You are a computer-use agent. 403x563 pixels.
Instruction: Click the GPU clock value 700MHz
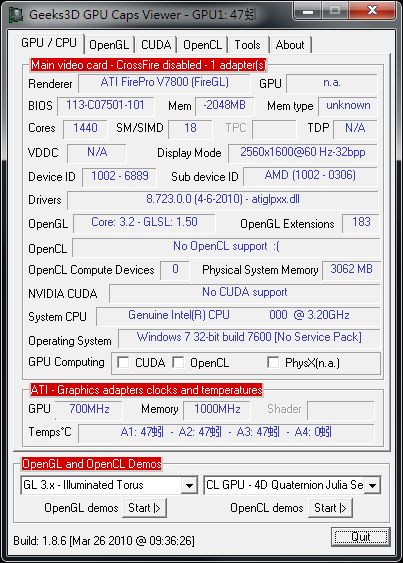[89, 410]
